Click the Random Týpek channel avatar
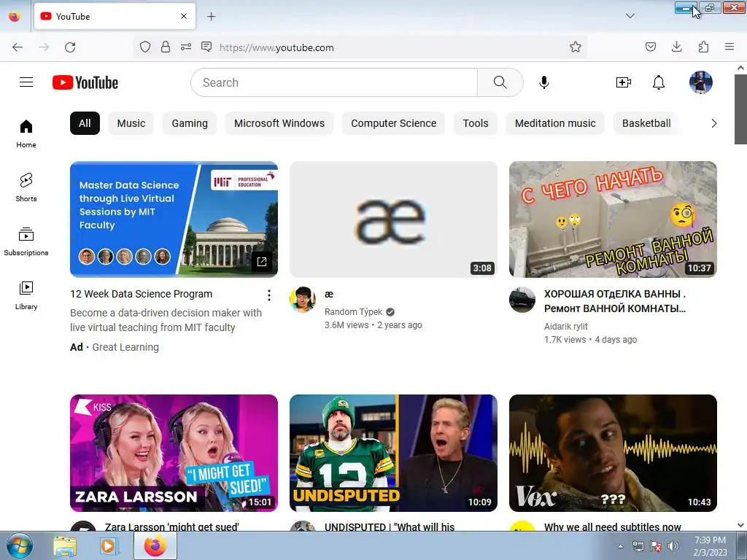The width and height of the screenshot is (747, 560). point(303,300)
